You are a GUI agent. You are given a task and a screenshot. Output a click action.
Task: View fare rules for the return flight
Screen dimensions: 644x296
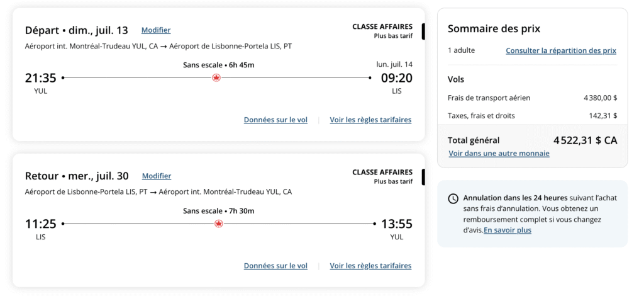370,266
